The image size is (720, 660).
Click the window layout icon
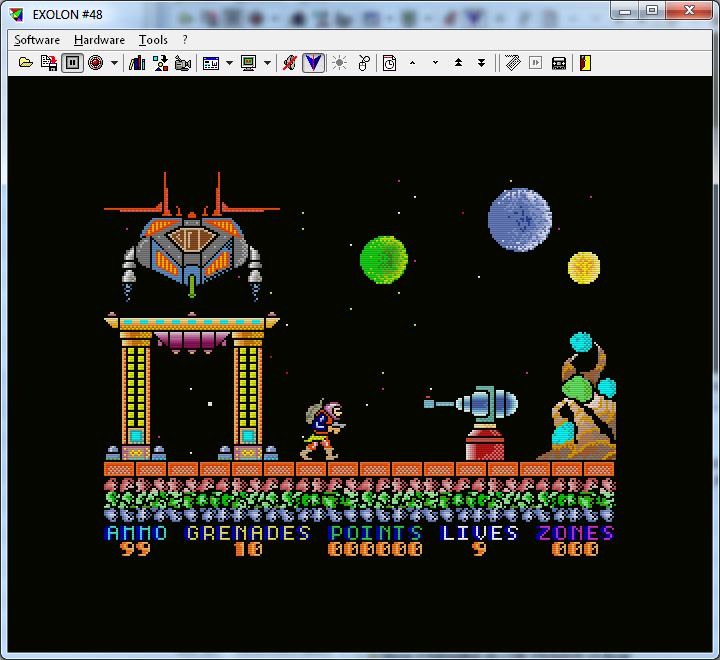tap(211, 63)
